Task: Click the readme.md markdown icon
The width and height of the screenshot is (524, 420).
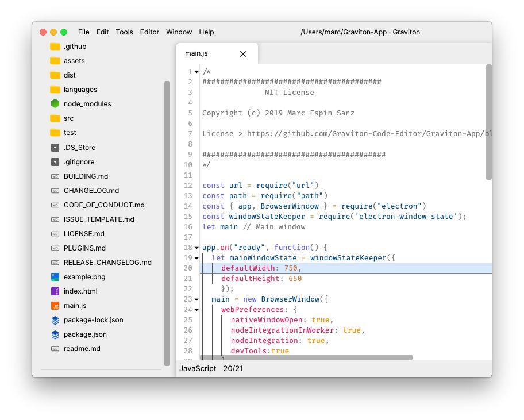Action: [x=55, y=349]
